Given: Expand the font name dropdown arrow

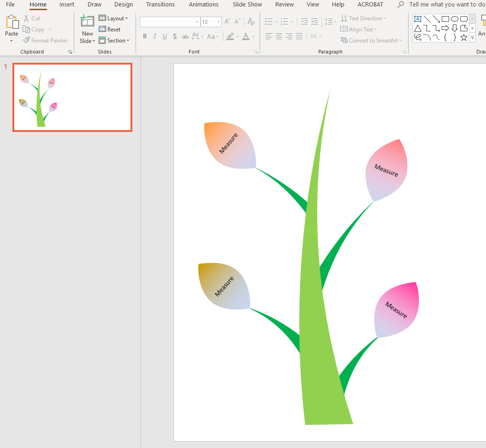Looking at the screenshot, I should [197, 22].
